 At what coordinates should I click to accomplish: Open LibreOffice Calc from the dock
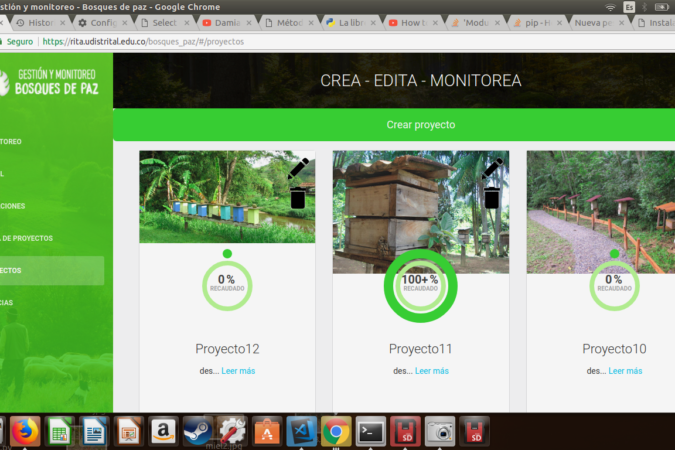coord(60,431)
